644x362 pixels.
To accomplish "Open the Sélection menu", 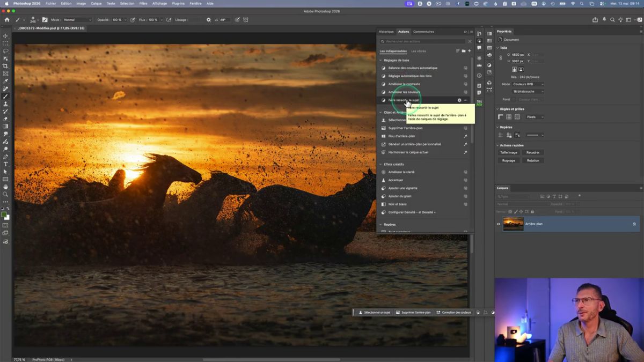I will (127, 3).
